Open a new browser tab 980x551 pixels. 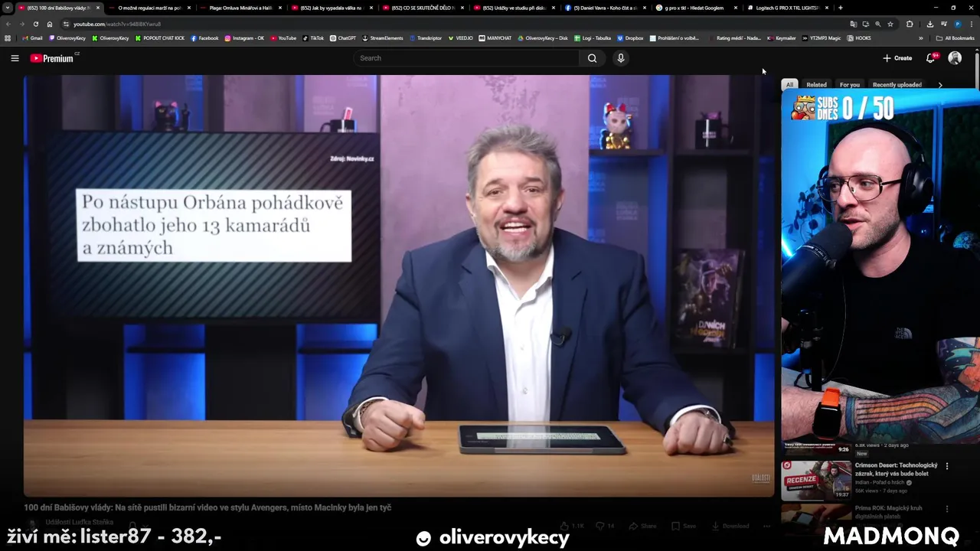pyautogui.click(x=841, y=8)
